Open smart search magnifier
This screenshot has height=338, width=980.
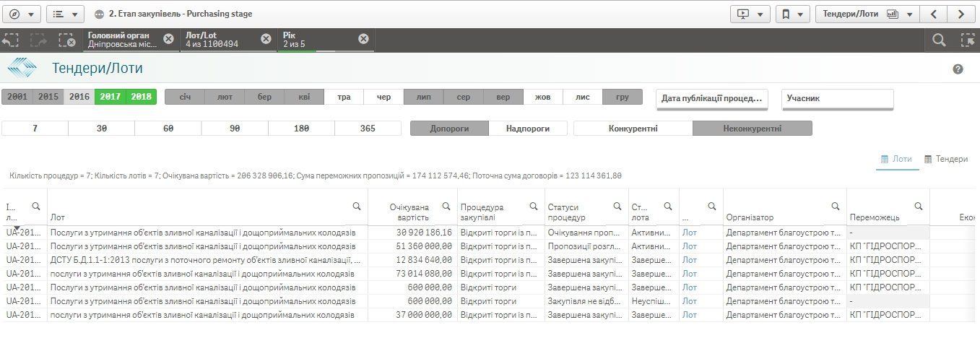(939, 40)
